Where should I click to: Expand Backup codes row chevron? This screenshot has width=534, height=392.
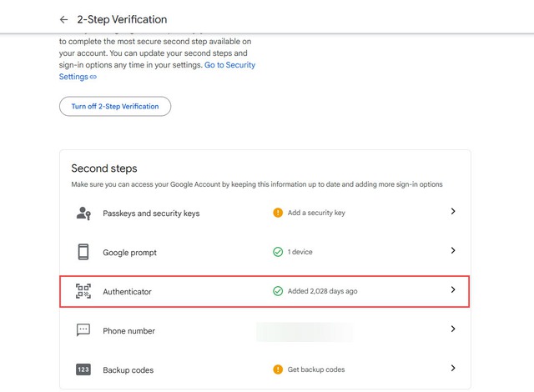tap(453, 368)
